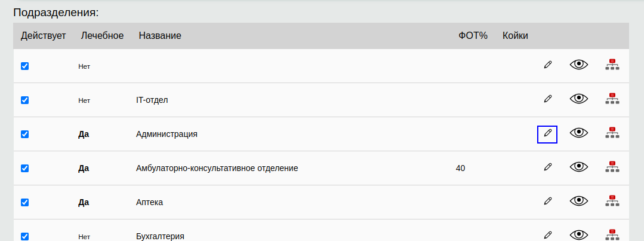Click the eye icon for Администрация
Screen dimensions: 644x241
[579, 133]
